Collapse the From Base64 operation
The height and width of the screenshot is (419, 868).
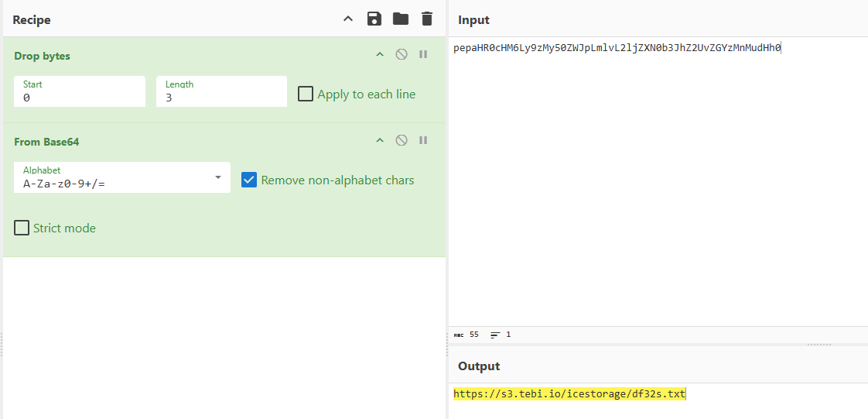coord(380,140)
